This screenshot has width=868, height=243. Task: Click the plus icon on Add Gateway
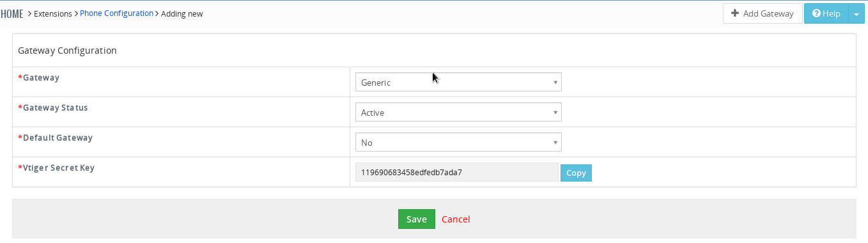(x=735, y=13)
